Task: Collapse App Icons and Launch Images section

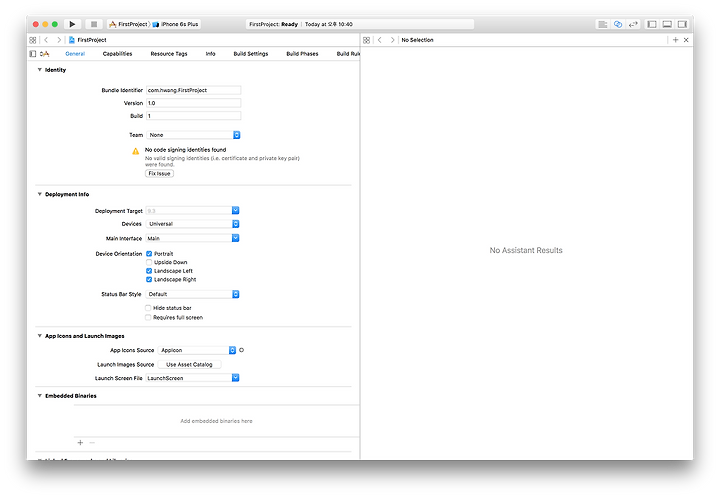Action: [x=39, y=336]
